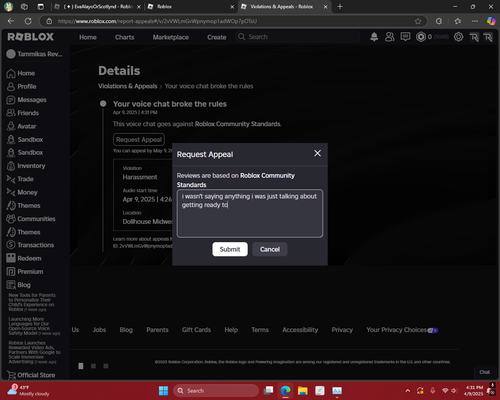Screen dimensions: 500x400
Task: Click the Robux balance icon
Action: coord(421,37)
